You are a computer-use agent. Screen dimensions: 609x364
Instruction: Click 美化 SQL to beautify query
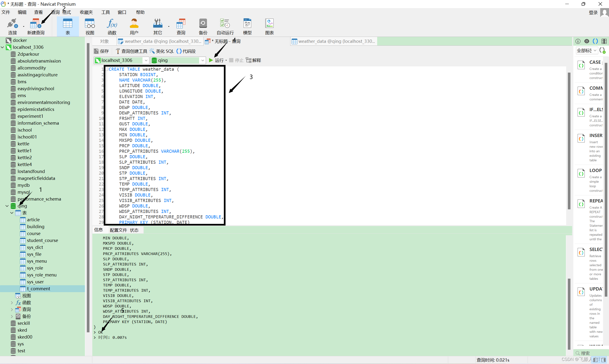click(162, 51)
